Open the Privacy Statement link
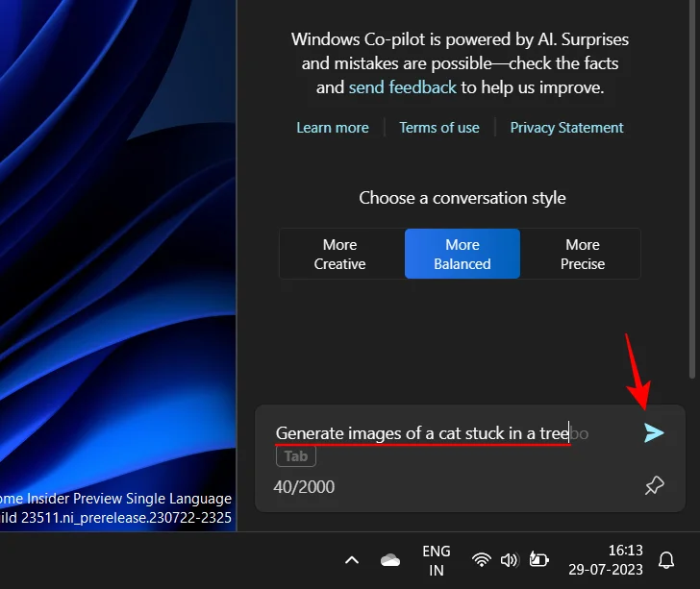 click(x=566, y=128)
